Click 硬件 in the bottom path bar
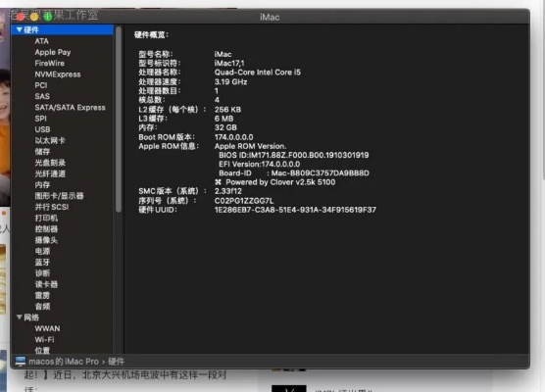This screenshot has width=545, height=392. pyautogui.click(x=116, y=362)
